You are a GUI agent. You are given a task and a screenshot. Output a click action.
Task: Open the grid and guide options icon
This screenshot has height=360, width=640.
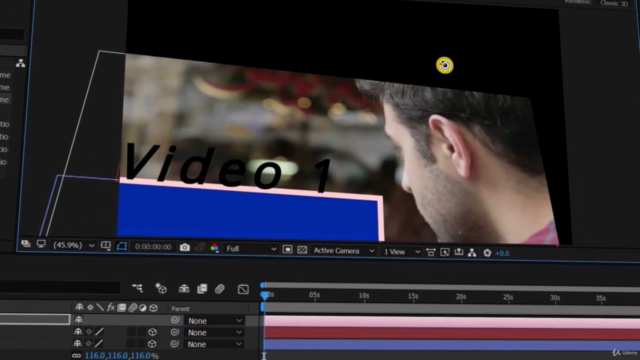point(106,245)
